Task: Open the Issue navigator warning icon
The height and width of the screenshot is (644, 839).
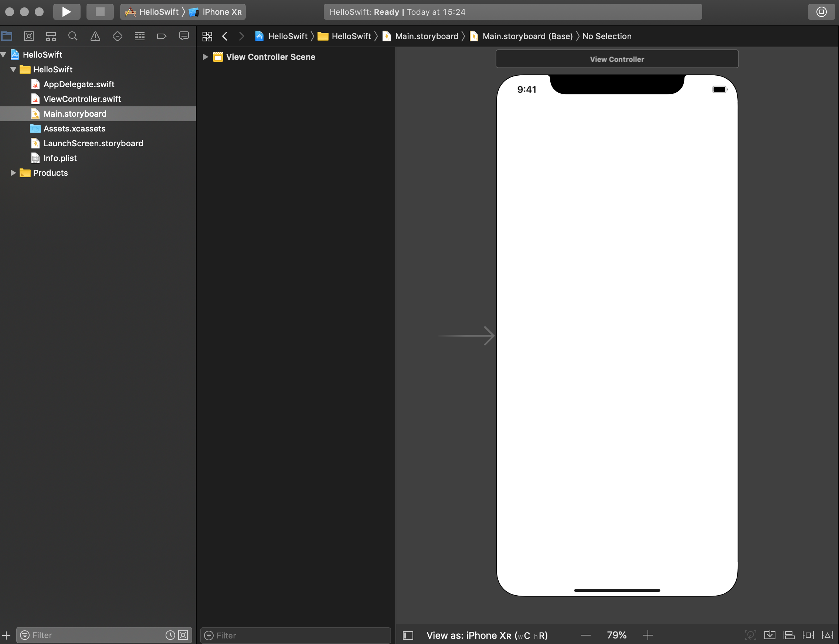Action: 95,37
